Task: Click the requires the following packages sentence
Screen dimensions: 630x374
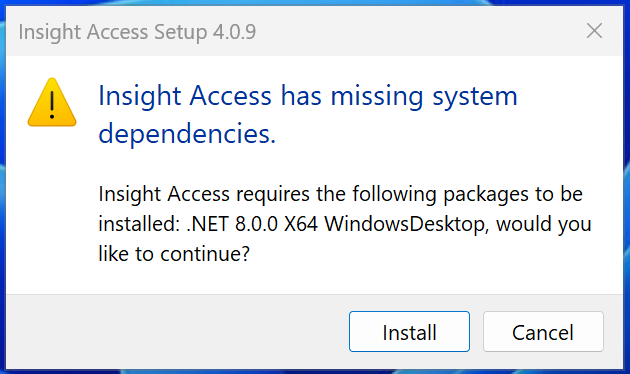Action: pos(341,194)
